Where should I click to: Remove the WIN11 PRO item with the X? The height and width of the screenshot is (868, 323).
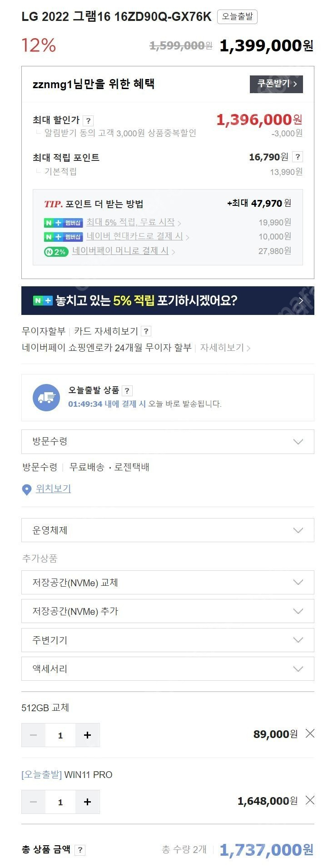click(310, 800)
